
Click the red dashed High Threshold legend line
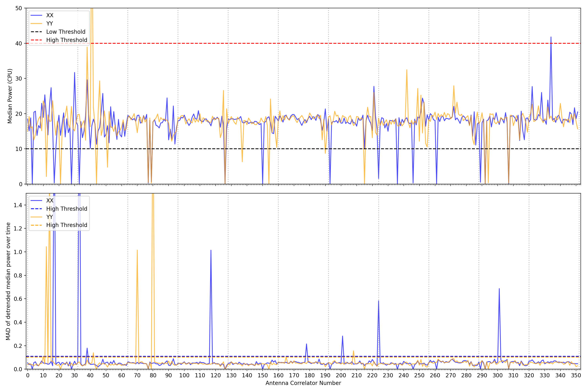[36, 40]
